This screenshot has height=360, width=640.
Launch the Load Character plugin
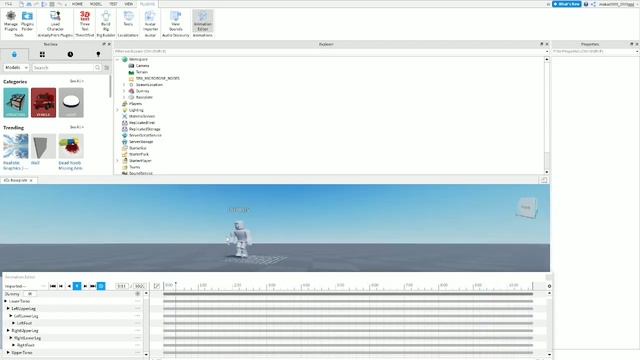click(x=55, y=21)
